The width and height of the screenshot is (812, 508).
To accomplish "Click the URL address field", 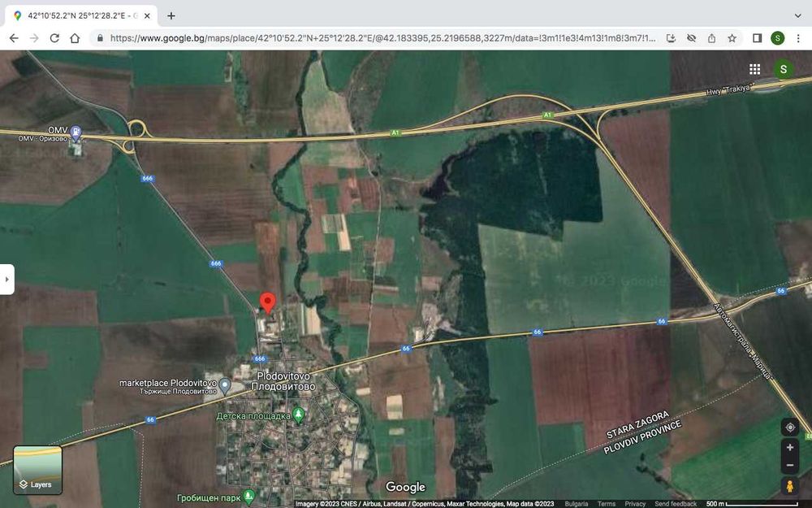I will pyautogui.click(x=382, y=38).
